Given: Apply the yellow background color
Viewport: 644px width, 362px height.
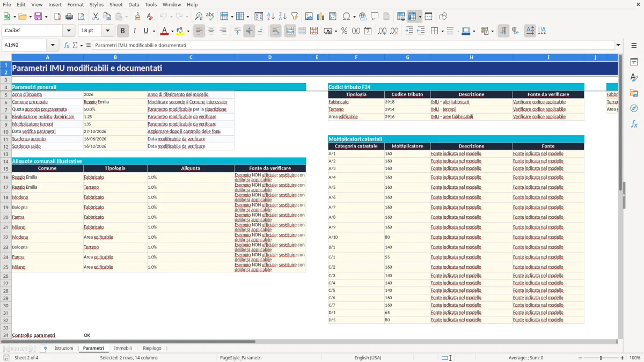Looking at the screenshot, I should pos(180,31).
